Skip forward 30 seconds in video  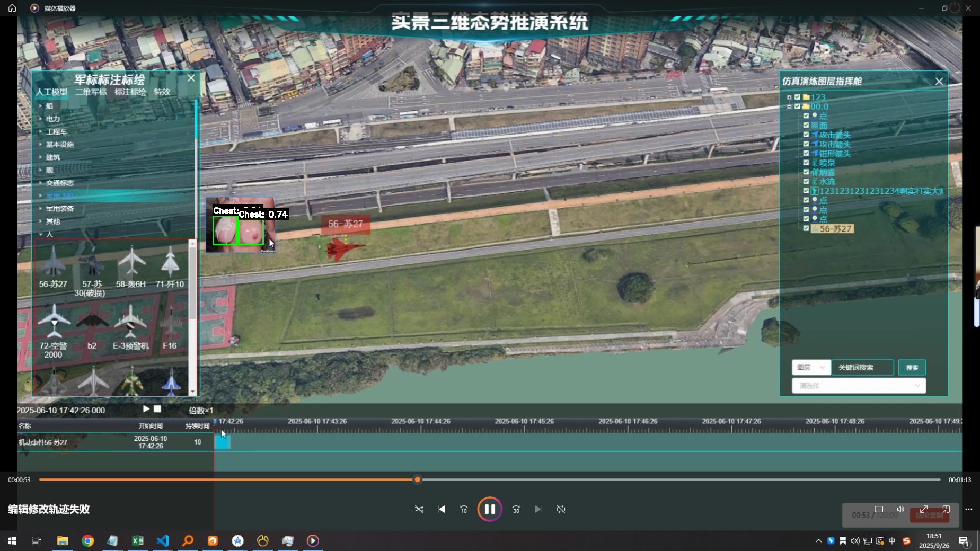516,509
